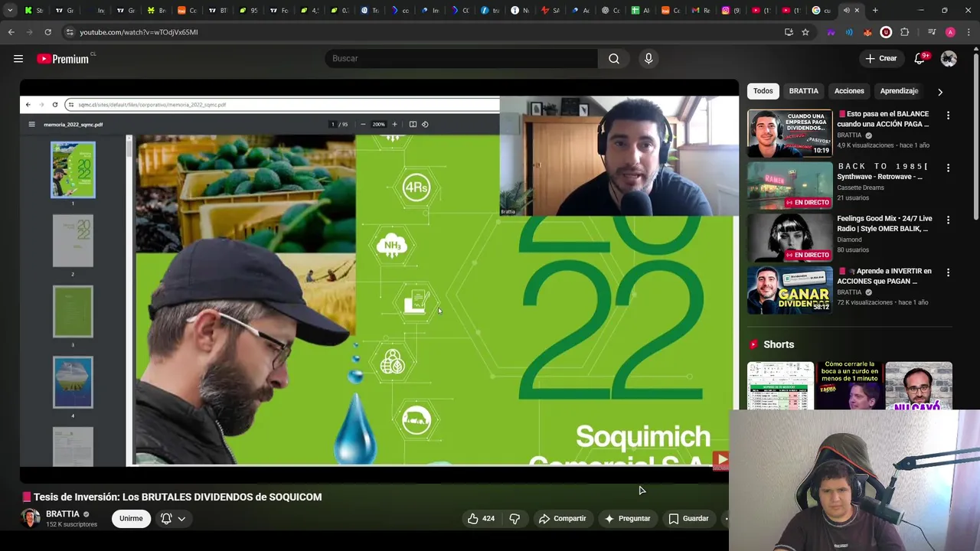Select the Aprendizaje filter chip
Screen dimensions: 980x551
point(899,91)
